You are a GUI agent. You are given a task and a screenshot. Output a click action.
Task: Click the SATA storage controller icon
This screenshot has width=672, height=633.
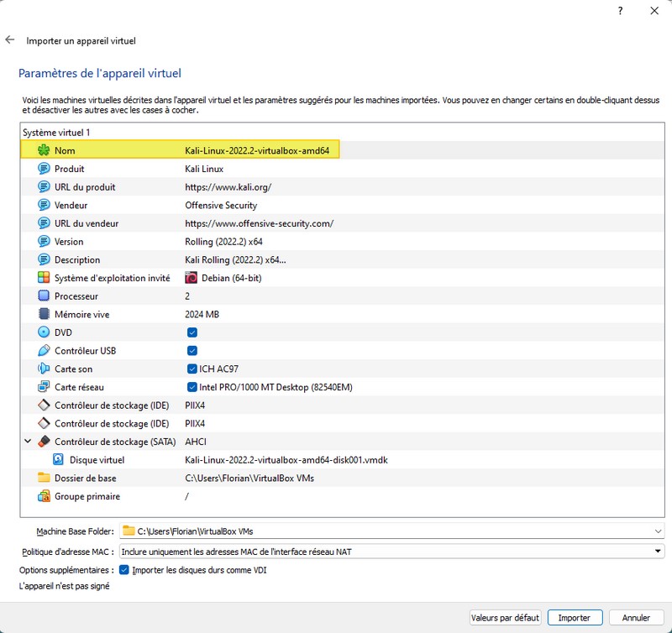[44, 442]
